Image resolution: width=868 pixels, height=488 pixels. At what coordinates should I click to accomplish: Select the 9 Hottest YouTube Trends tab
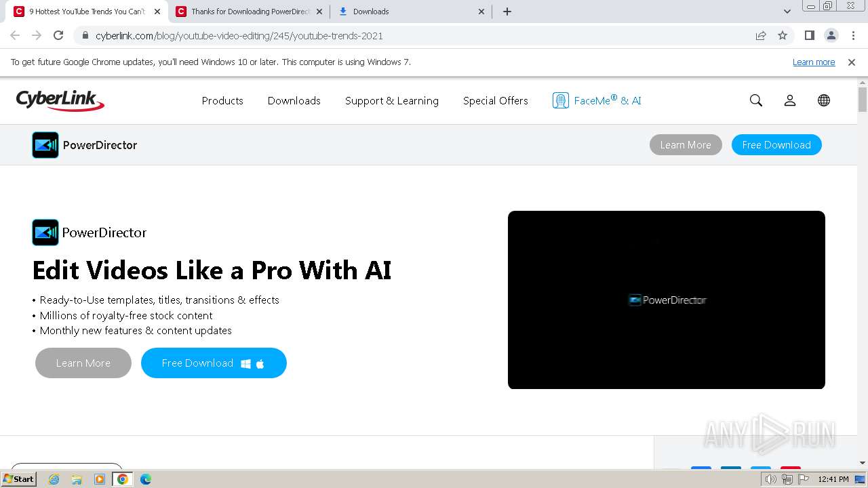coord(87,12)
